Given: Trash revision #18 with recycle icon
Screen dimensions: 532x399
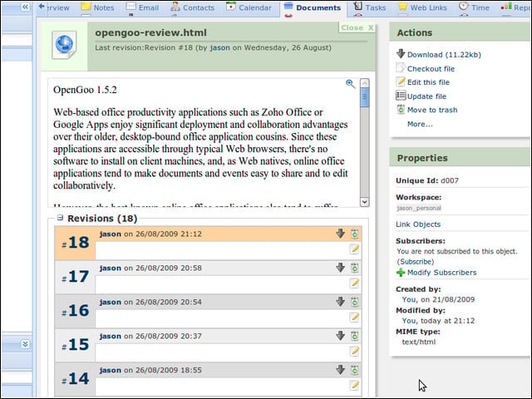Looking at the screenshot, I should [355, 234].
